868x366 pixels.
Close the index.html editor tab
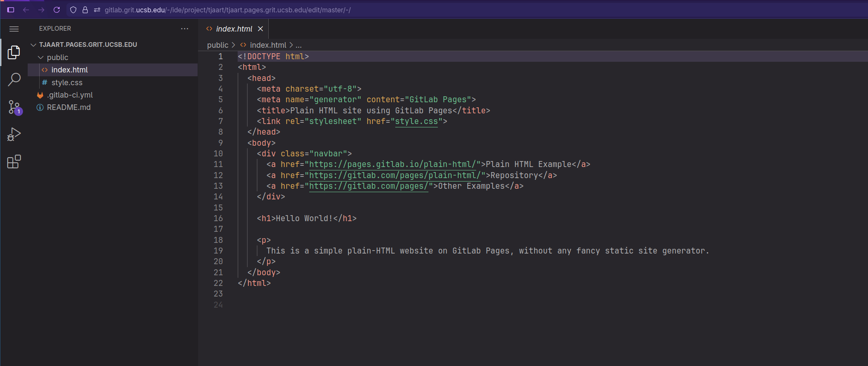tap(260, 29)
